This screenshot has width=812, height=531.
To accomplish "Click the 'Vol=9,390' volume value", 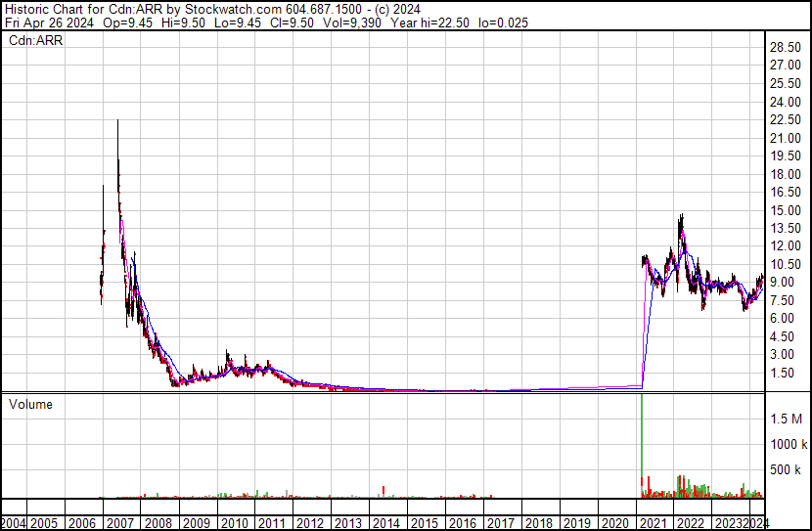I will (351, 22).
